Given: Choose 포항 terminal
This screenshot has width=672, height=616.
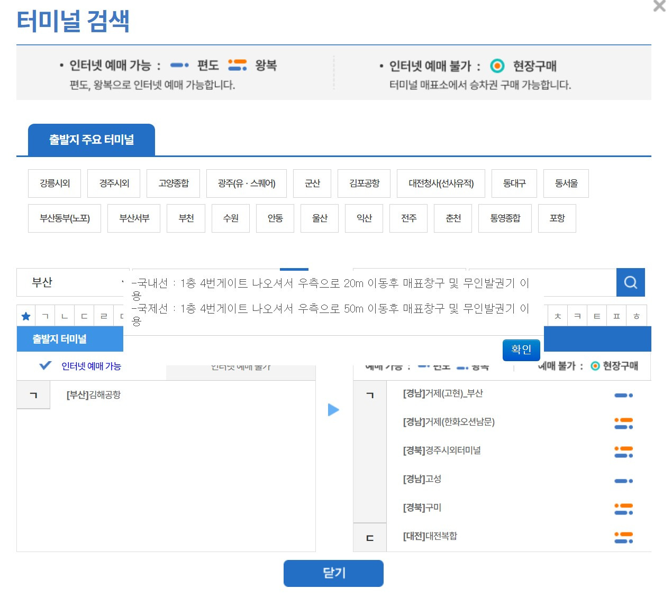Looking at the screenshot, I should pos(557,218).
